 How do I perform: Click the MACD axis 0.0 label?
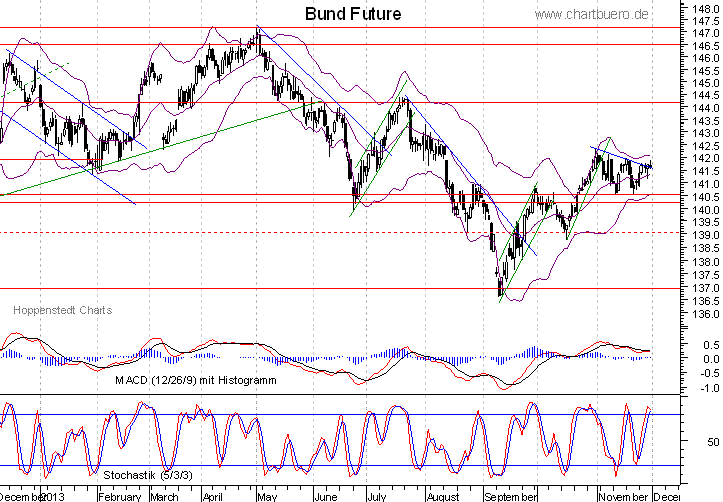pos(710,359)
